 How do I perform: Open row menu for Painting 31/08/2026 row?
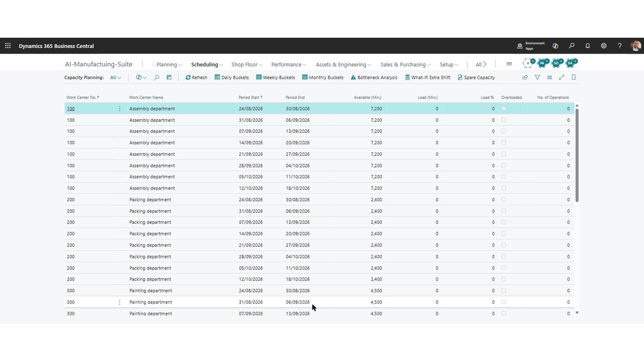(x=119, y=302)
